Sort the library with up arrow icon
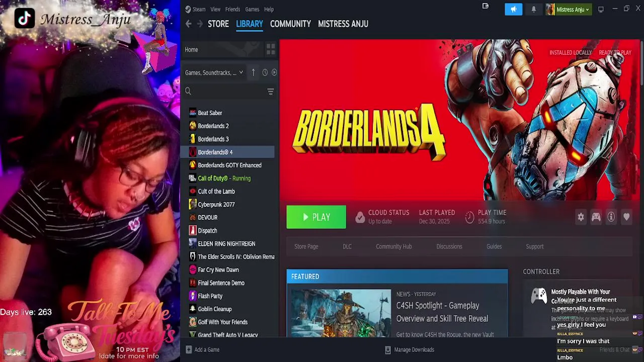 tap(253, 72)
